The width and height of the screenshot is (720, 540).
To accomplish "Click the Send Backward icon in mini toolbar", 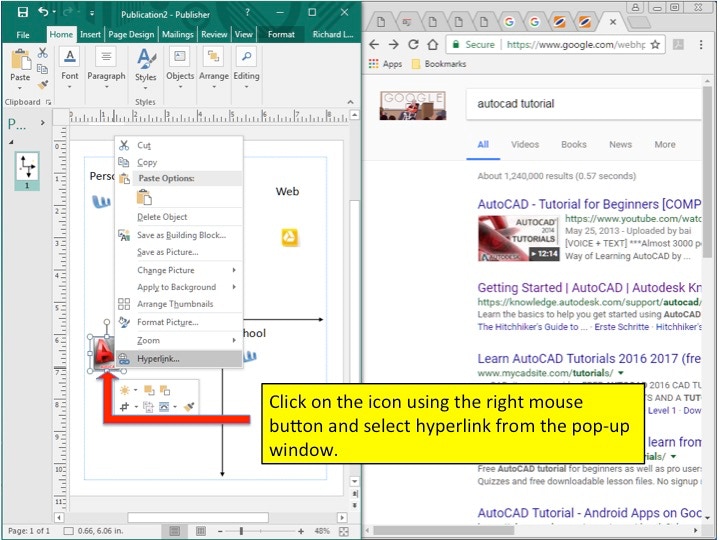I will click(x=165, y=390).
